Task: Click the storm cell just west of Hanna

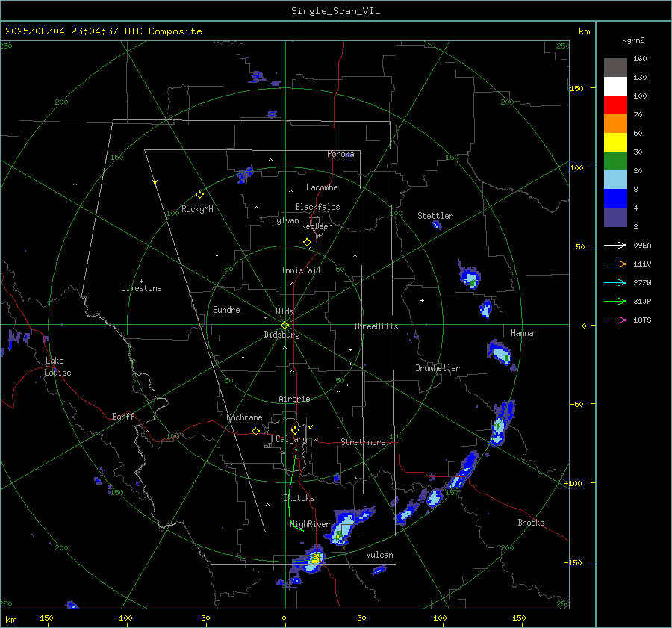Action: pyautogui.click(x=500, y=352)
